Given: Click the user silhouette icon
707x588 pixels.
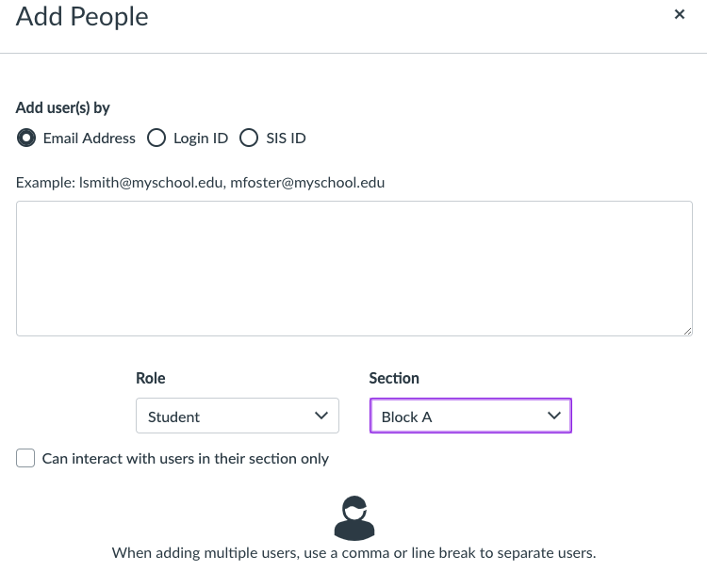Looking at the screenshot, I should coord(354,517).
